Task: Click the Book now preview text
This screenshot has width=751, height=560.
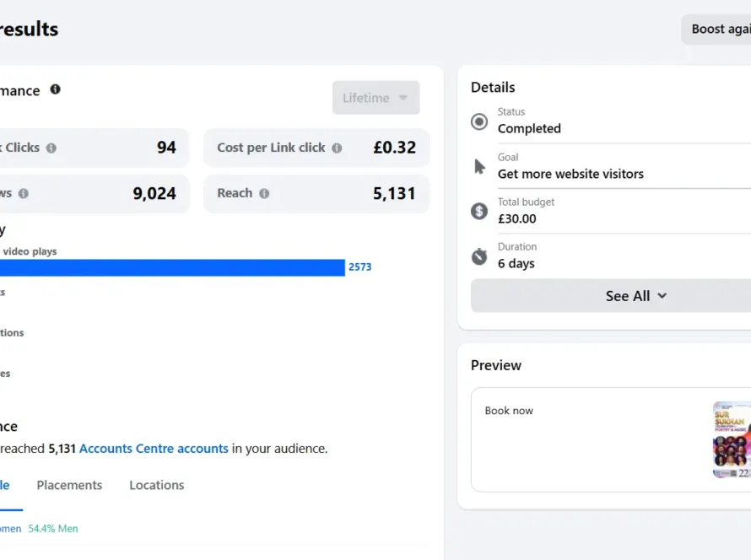Action: pos(509,411)
